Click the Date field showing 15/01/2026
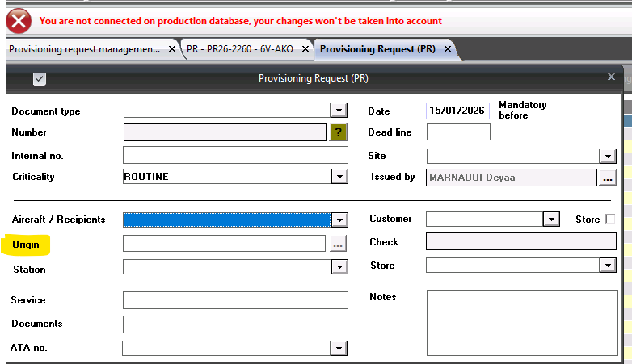This screenshot has width=632, height=364. click(457, 111)
